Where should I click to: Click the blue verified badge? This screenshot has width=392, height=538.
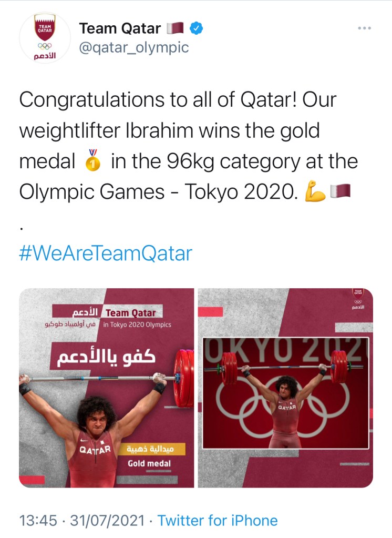(x=196, y=28)
